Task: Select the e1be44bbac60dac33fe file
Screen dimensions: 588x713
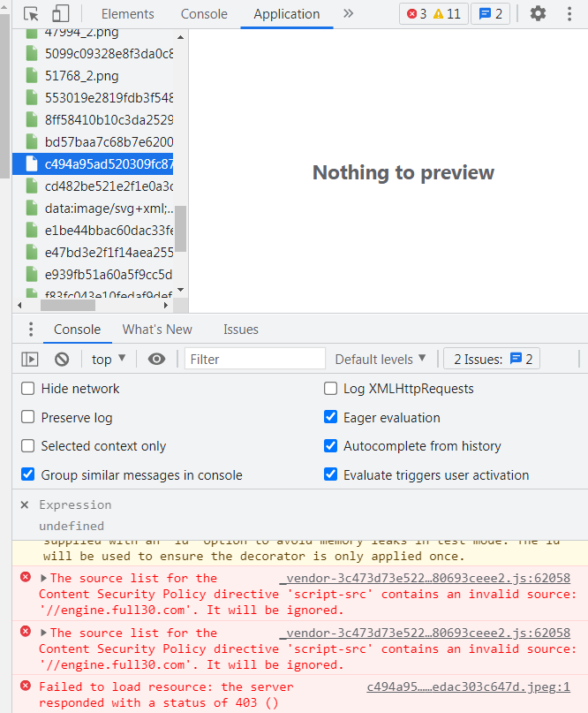Action: 109,230
